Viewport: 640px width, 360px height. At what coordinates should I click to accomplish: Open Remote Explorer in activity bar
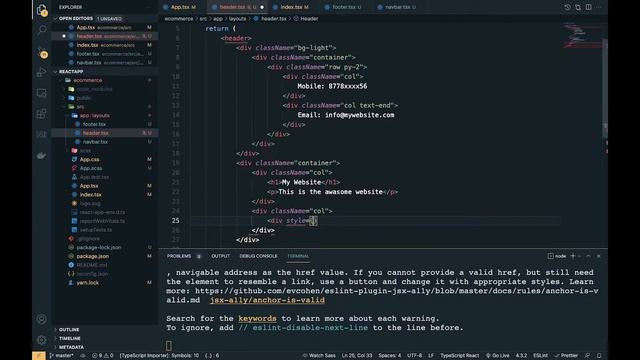point(42,93)
